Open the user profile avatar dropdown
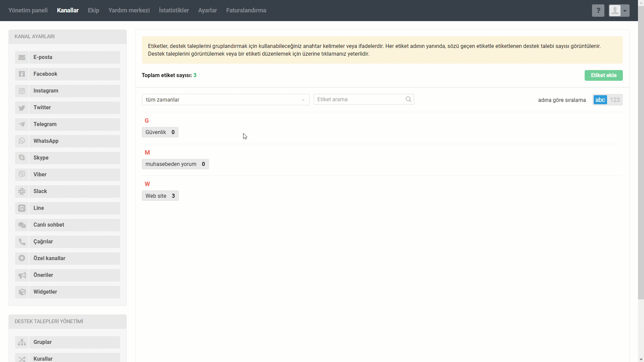The image size is (644, 362). click(x=619, y=10)
